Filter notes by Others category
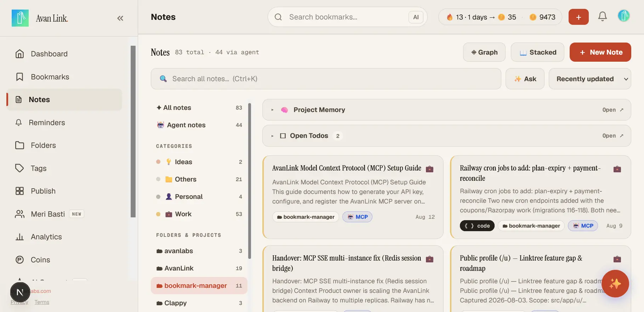The height and width of the screenshot is (312, 644). click(x=199, y=179)
